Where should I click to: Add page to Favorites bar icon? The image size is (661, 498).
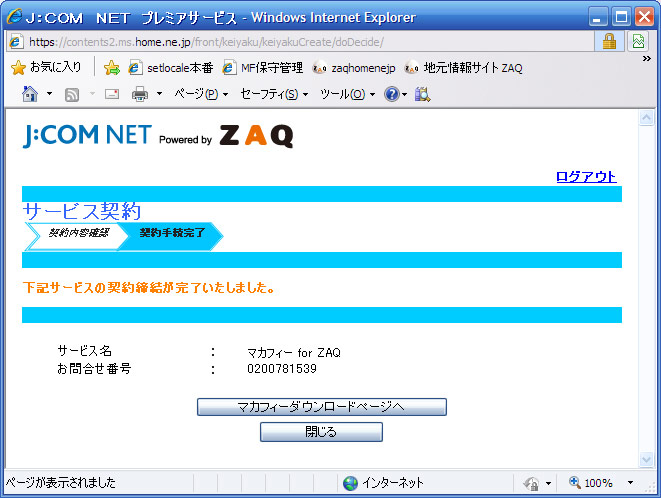point(112,67)
